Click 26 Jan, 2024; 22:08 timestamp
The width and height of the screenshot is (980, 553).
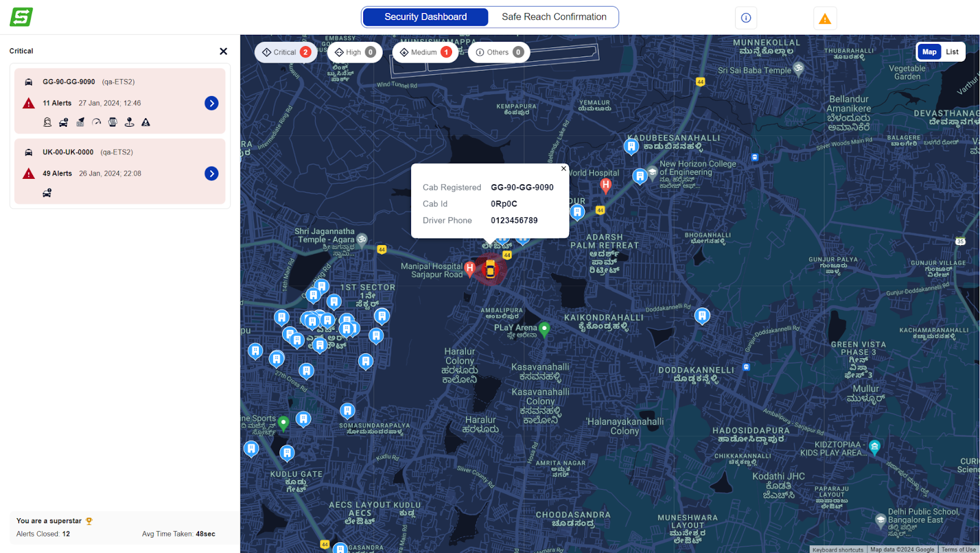110,174
